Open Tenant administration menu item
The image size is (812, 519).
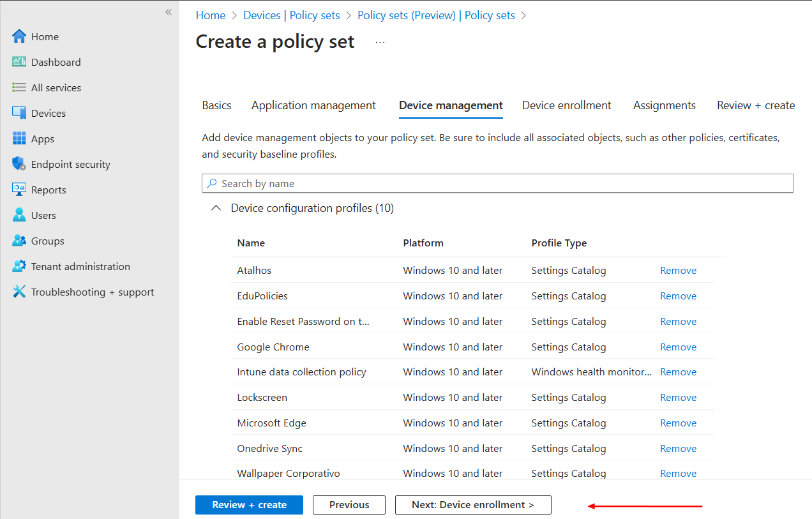point(80,266)
